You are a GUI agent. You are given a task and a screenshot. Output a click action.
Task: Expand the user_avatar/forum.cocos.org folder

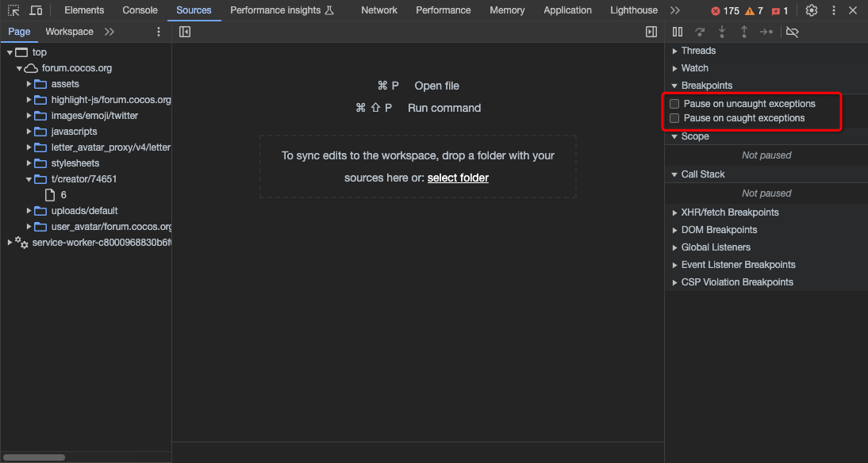tap(29, 227)
